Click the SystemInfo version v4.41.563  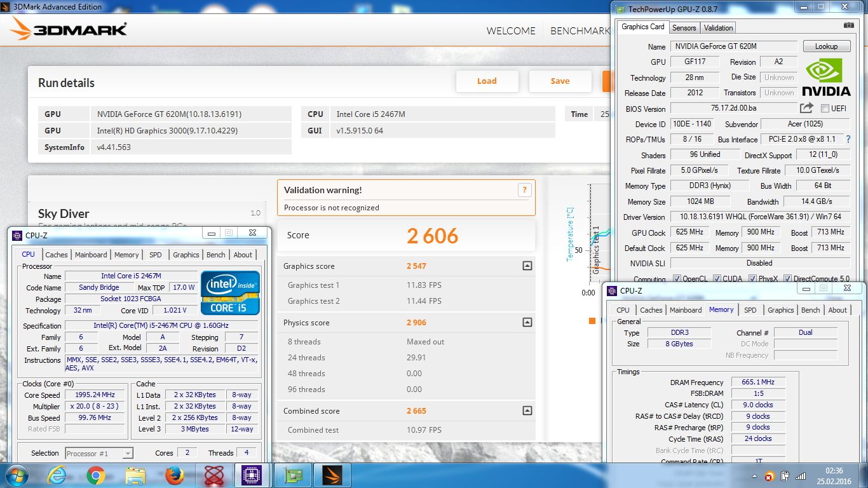pyautogui.click(x=191, y=147)
